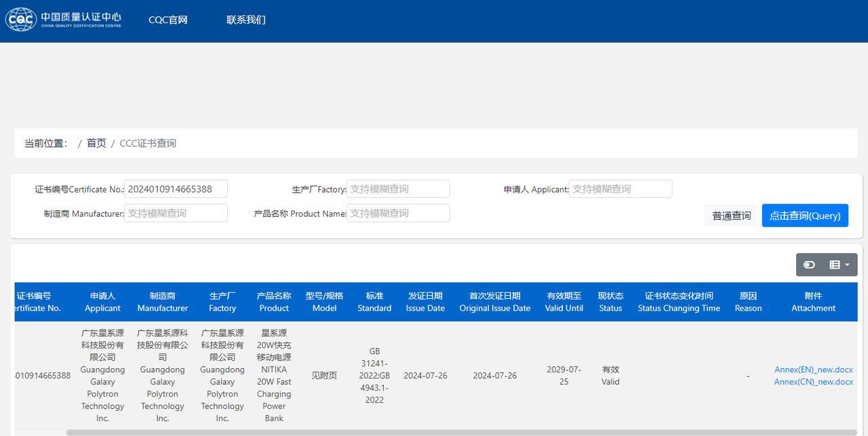The width and height of the screenshot is (868, 436).
Task: Focus the Applicant search input
Action: (x=620, y=189)
